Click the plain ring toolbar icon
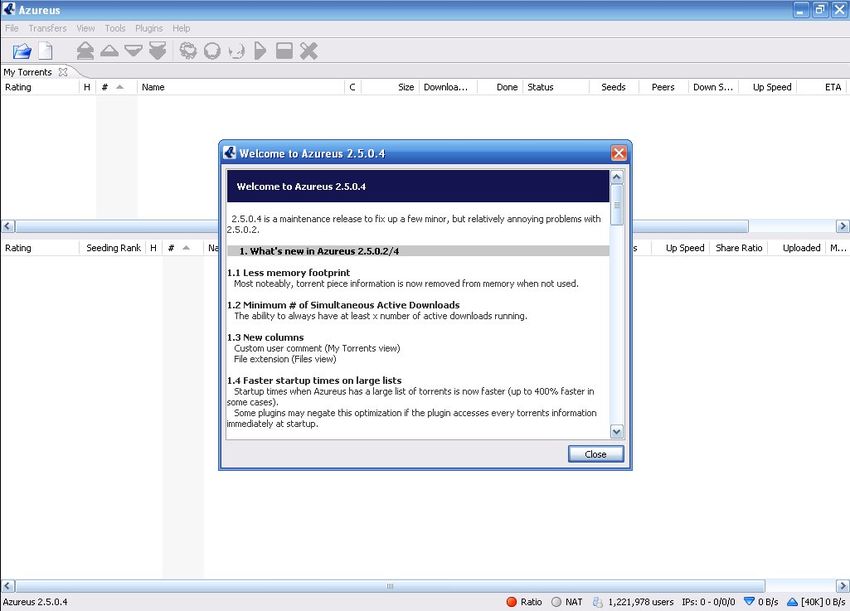Screen dimensions: 850x611 (x=212, y=51)
